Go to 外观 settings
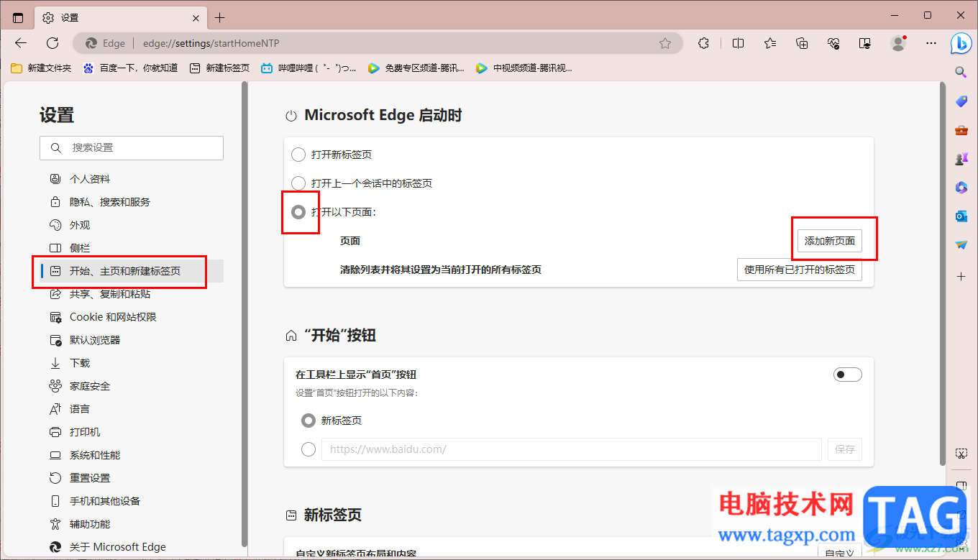 coord(132,225)
